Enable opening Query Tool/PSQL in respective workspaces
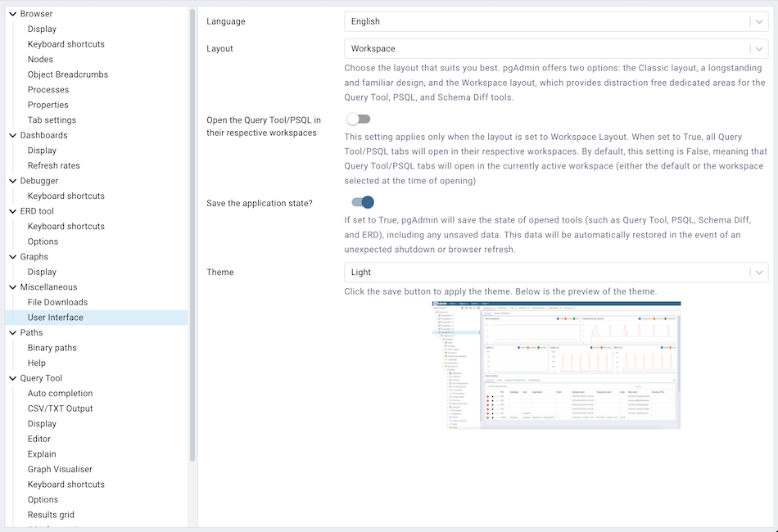Screen dimensions: 778x532 pos(358,118)
